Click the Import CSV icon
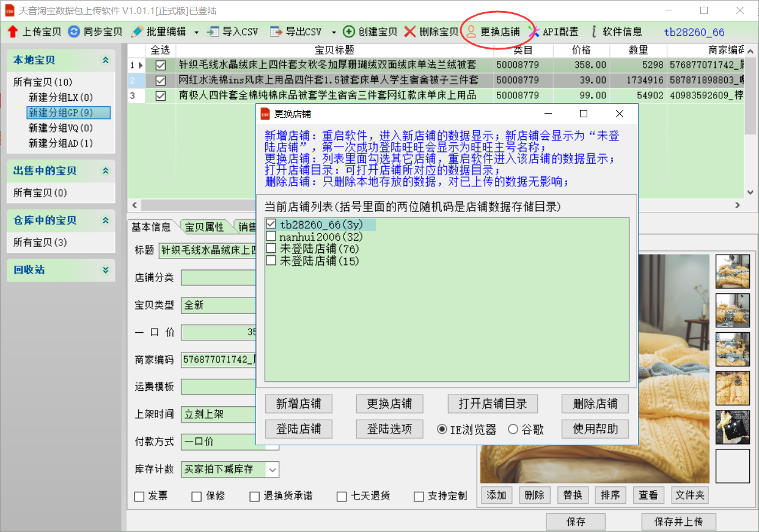Viewport: 759px width, 532px height. 213,32
